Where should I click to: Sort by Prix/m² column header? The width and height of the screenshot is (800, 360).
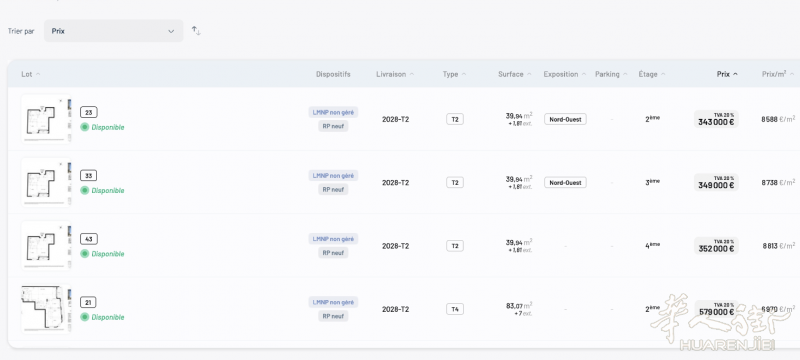pos(778,74)
